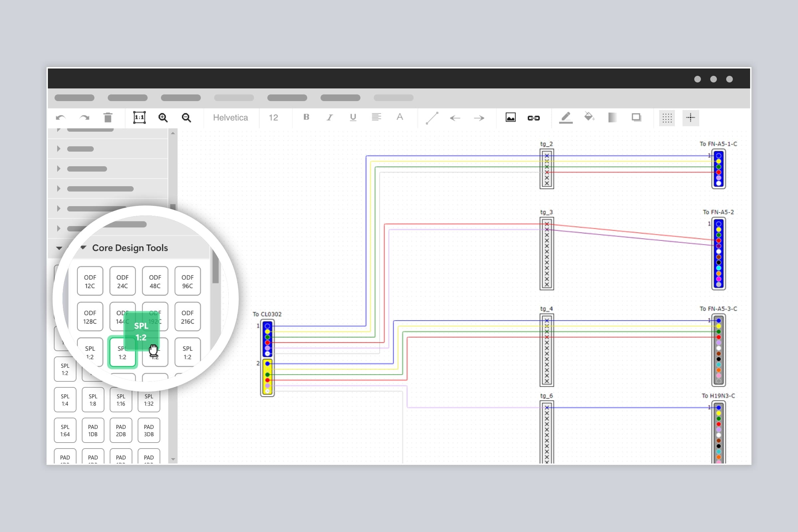
Task: Select the ODF 12C shape
Action: (x=90, y=281)
